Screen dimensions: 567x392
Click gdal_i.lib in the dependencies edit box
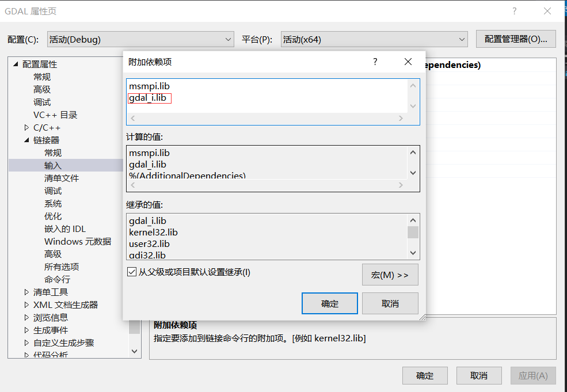150,98
